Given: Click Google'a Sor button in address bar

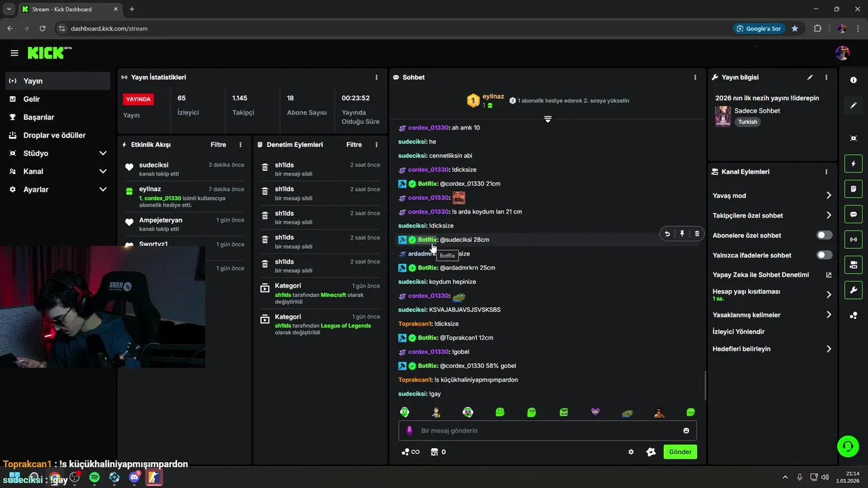Looking at the screenshot, I should coord(758,28).
